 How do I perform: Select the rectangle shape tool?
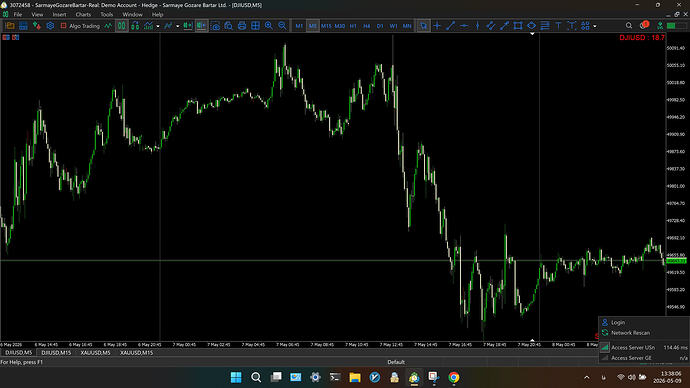pyautogui.click(x=518, y=26)
